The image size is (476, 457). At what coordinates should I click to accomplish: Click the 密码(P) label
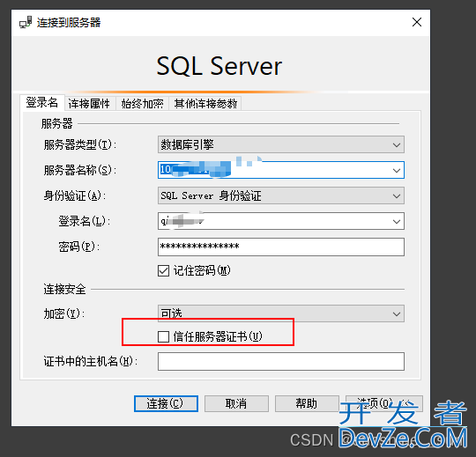point(79,247)
